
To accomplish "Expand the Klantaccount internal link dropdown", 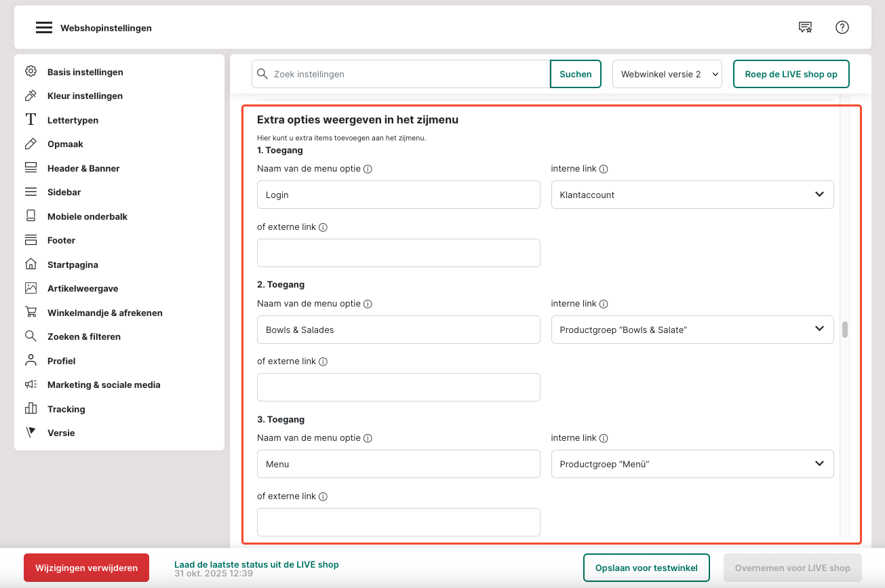I will 692,195.
